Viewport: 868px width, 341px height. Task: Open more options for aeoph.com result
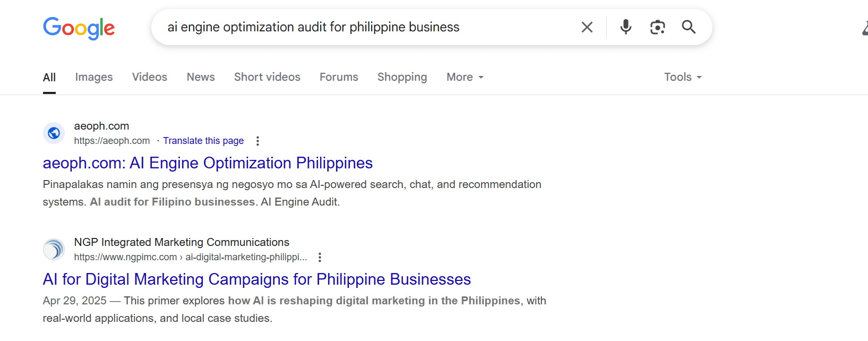257,141
